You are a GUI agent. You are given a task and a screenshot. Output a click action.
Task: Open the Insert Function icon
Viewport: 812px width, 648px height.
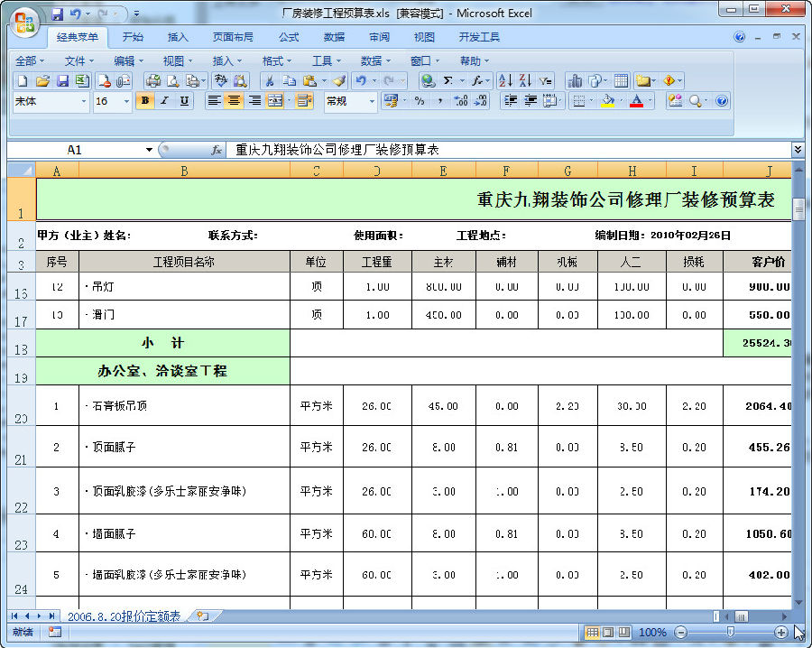[475, 80]
